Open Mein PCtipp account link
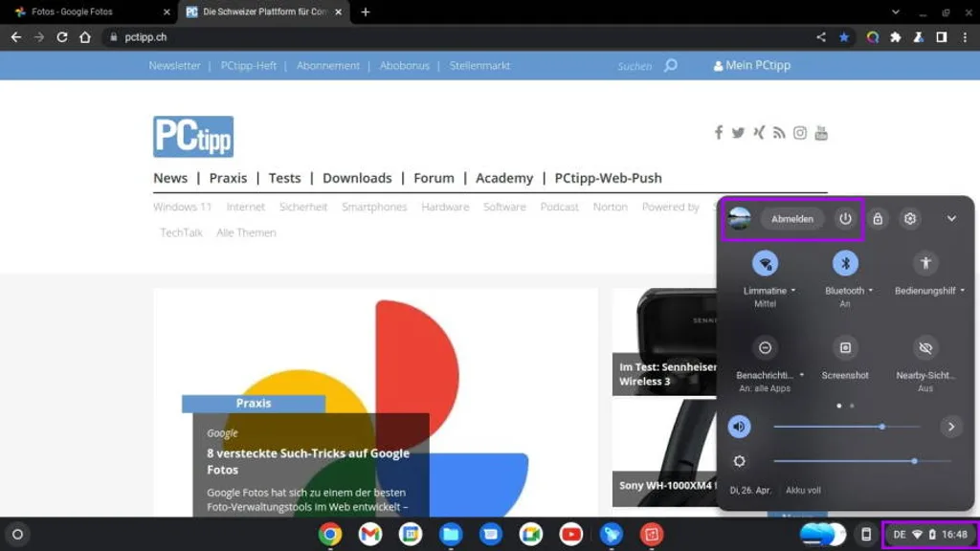980x551 pixels. [752, 65]
